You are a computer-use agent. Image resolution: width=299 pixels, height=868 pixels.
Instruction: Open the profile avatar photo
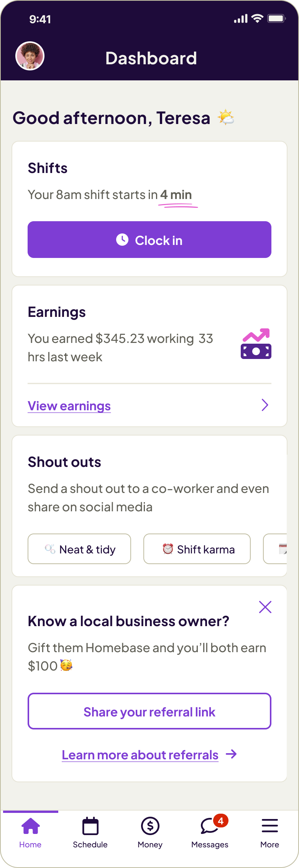click(30, 56)
